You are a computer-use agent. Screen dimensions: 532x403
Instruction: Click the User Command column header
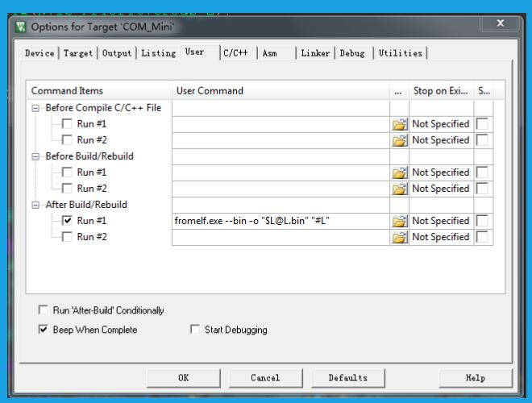pos(281,90)
